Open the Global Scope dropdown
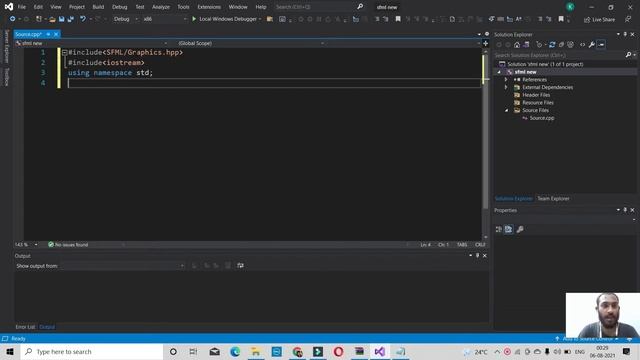The width and height of the screenshot is (640, 360). [251, 43]
